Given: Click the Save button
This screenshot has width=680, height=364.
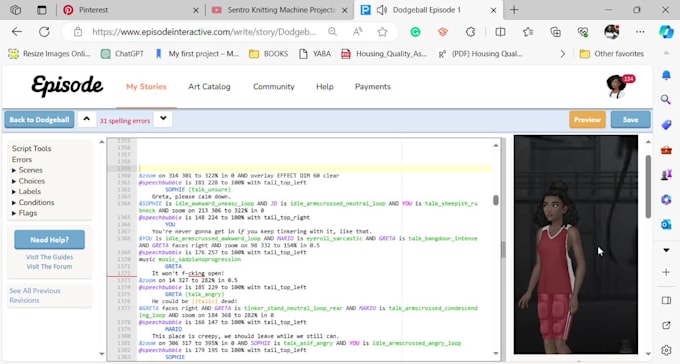Looking at the screenshot, I should [x=631, y=120].
